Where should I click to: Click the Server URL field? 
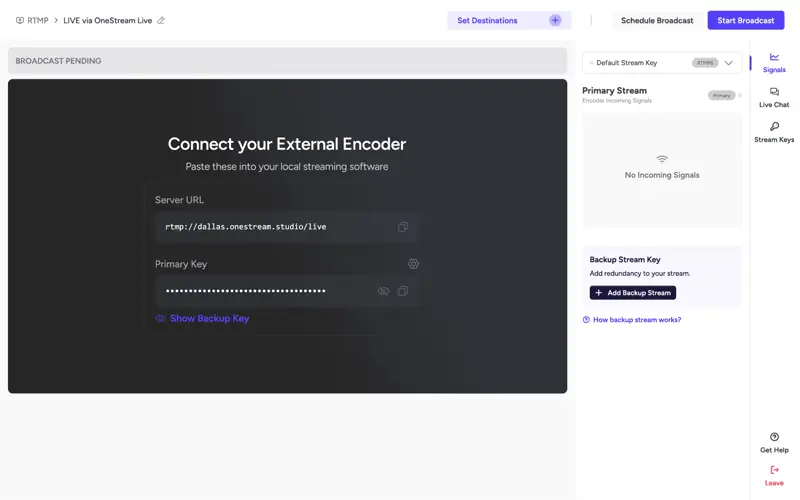(287, 227)
